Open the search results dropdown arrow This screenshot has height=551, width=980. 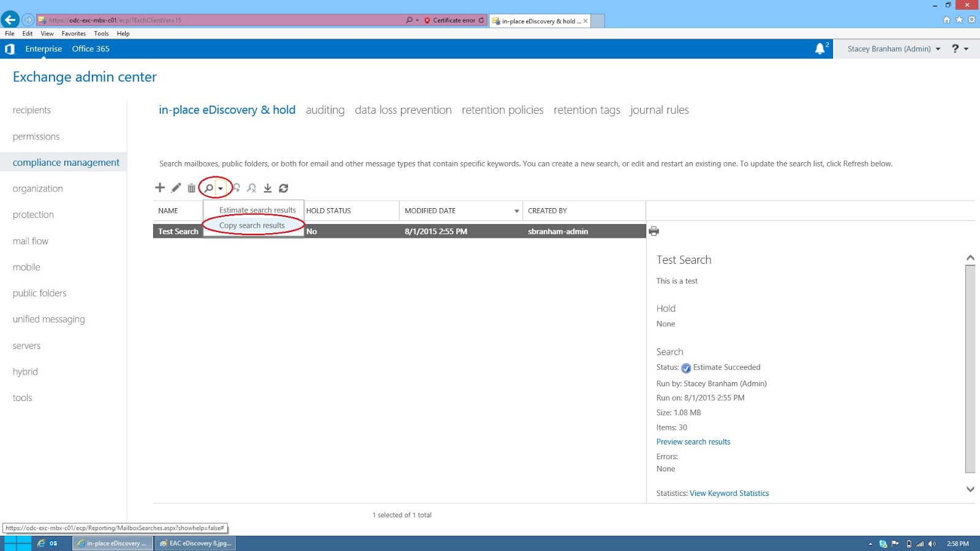coord(221,188)
